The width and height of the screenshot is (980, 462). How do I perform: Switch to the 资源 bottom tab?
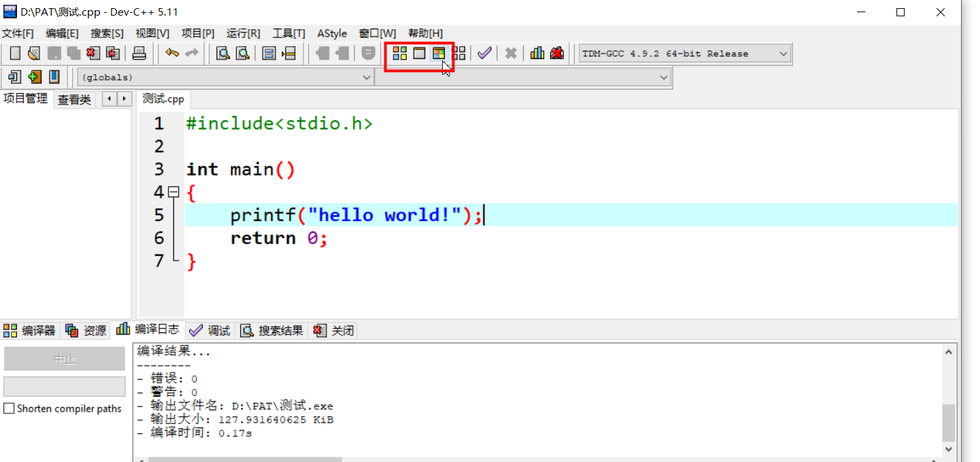point(86,330)
